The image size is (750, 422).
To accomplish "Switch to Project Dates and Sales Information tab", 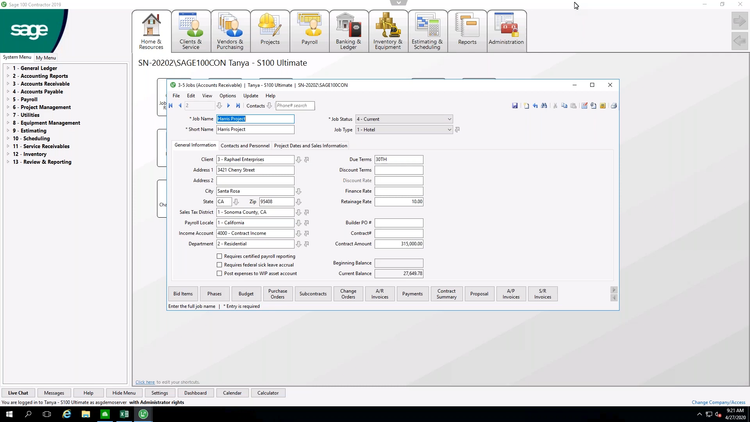I will point(310,145).
